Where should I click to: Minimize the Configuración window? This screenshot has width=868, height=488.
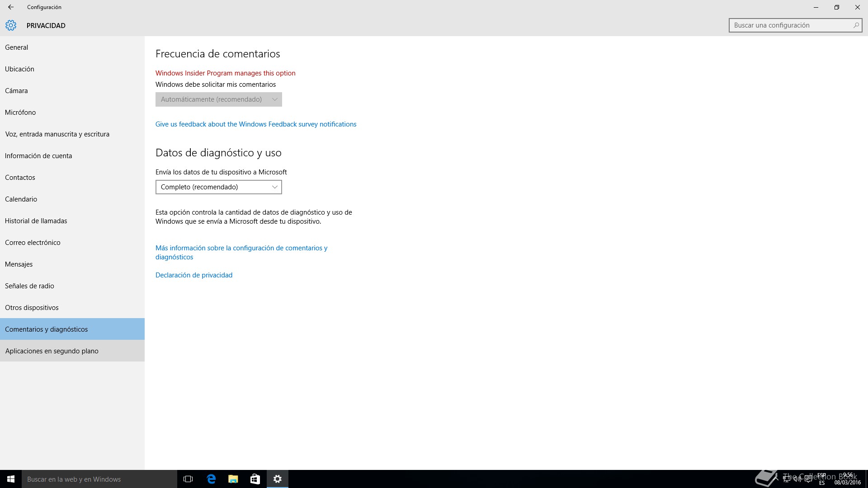click(x=816, y=7)
